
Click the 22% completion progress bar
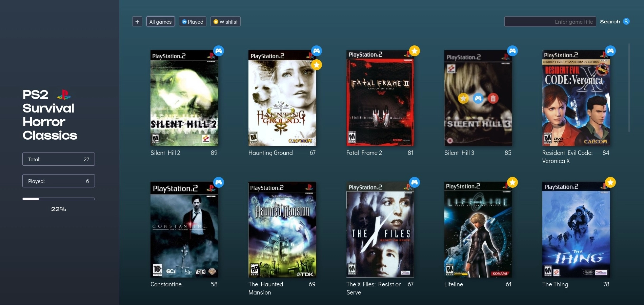(x=59, y=199)
